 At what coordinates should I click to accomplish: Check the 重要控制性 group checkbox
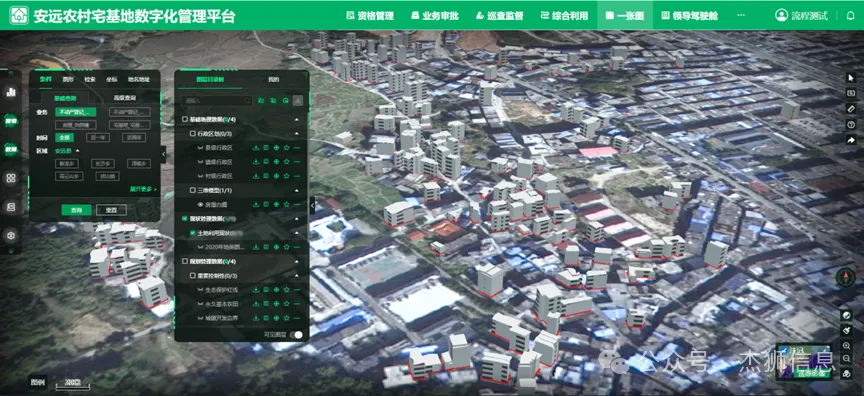(x=192, y=275)
